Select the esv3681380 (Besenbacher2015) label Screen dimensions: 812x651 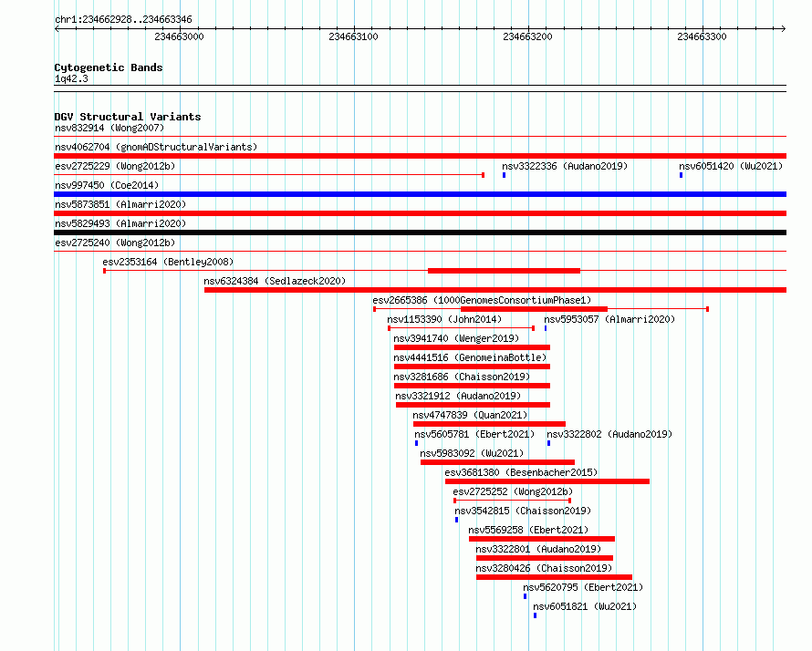pyautogui.click(x=521, y=472)
